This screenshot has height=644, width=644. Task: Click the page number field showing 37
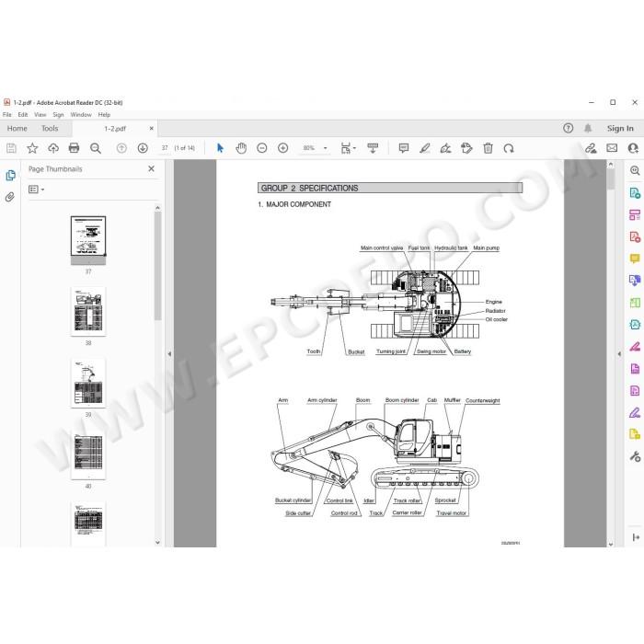tap(165, 148)
